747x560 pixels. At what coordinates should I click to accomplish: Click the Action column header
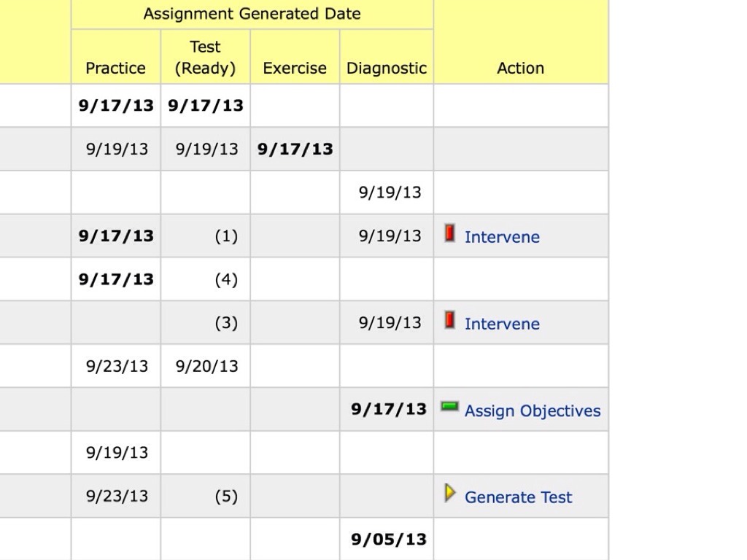pos(520,68)
